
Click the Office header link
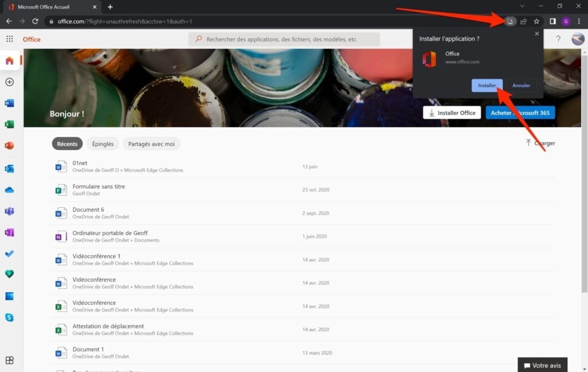[32, 39]
